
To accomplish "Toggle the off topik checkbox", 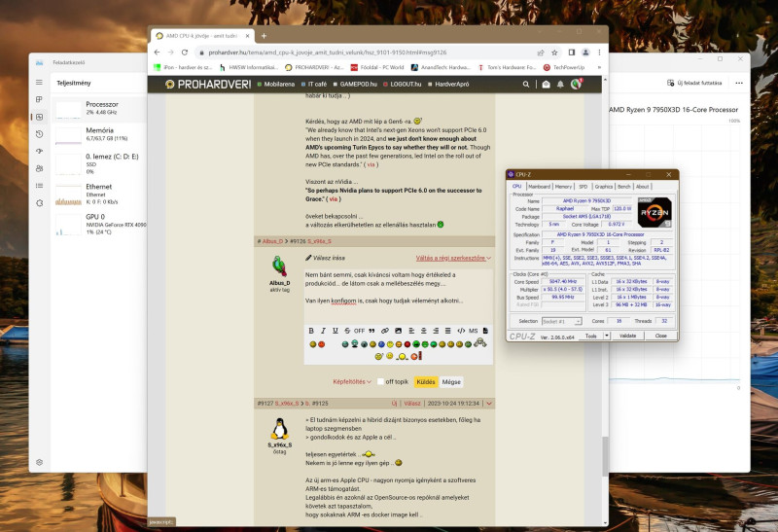I will (380, 381).
